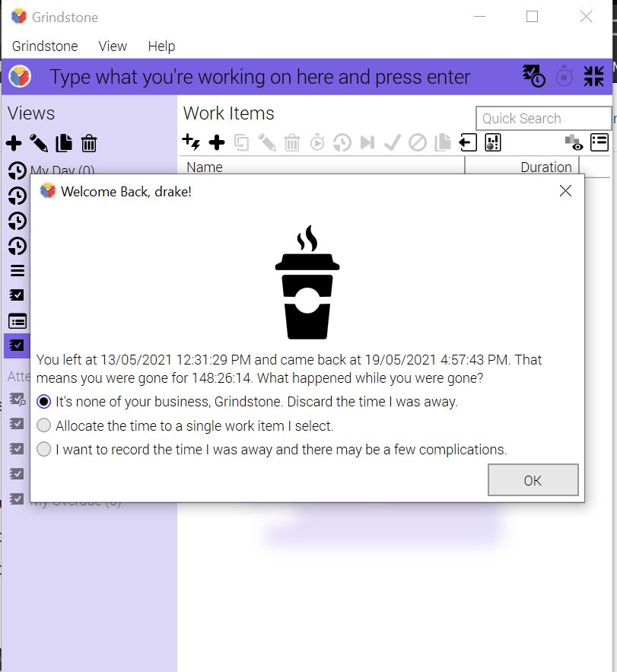Screen dimensions: 617x672
Task: Open the Help menu
Action: point(161,46)
